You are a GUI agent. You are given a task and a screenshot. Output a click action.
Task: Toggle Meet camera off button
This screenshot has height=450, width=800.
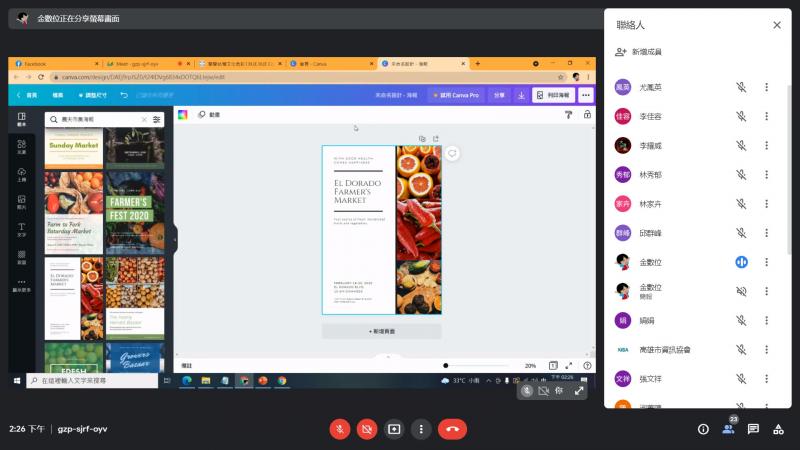coord(367,429)
